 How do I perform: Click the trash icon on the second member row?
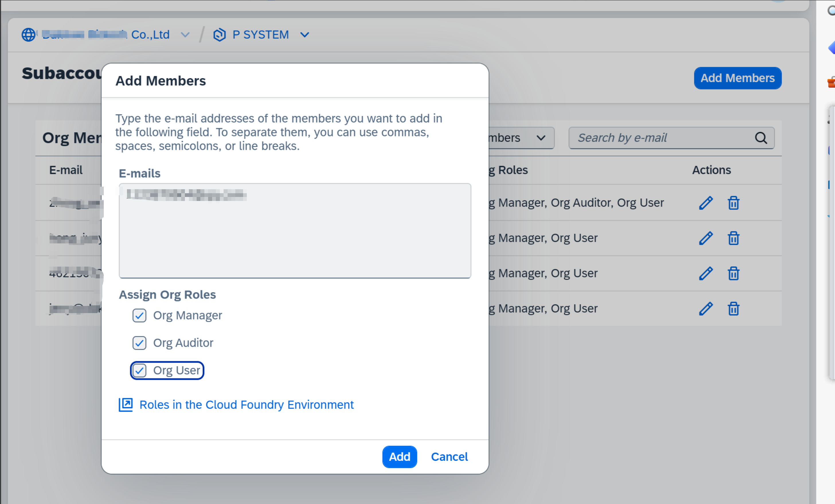[x=734, y=238]
